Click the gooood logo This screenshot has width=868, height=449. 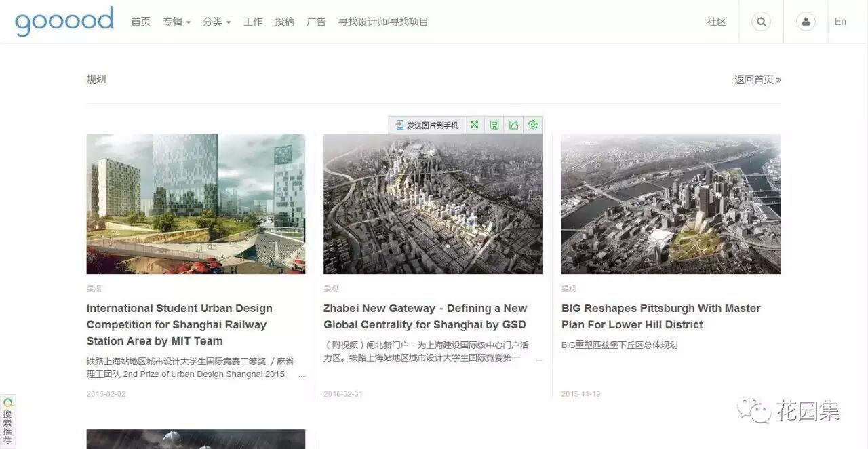[64, 21]
